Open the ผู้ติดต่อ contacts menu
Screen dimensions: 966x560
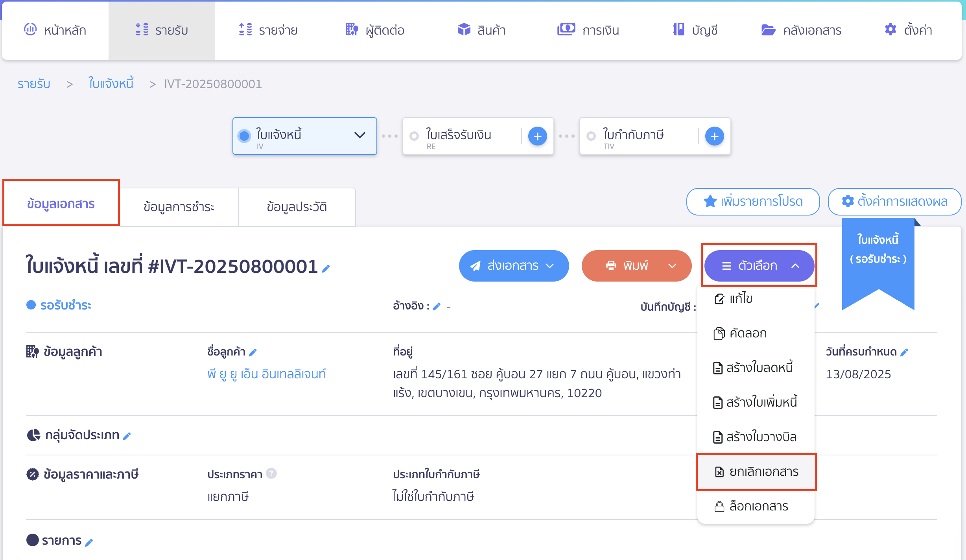coord(375,30)
